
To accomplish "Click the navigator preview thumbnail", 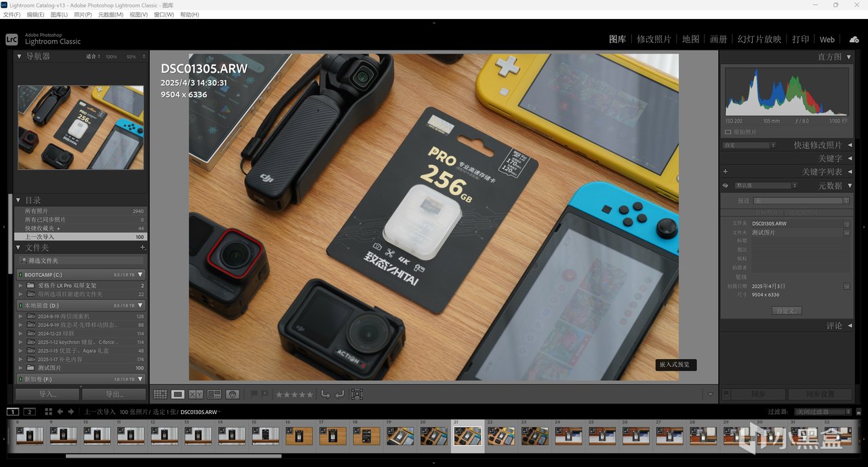I will (81, 127).
